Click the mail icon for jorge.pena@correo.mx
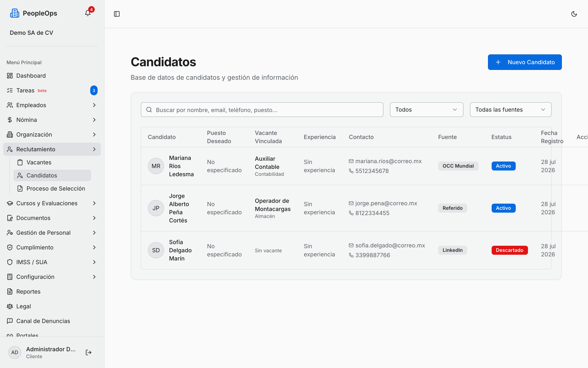This screenshot has height=368, width=588. pyautogui.click(x=351, y=203)
